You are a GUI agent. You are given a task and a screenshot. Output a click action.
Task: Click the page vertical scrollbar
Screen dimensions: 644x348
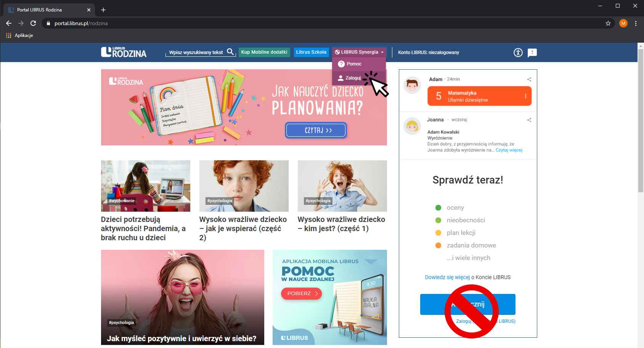pyautogui.click(x=641, y=122)
